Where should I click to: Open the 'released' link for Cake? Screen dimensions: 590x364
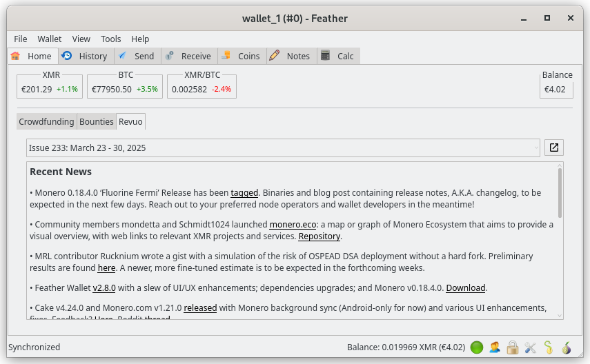(200, 308)
